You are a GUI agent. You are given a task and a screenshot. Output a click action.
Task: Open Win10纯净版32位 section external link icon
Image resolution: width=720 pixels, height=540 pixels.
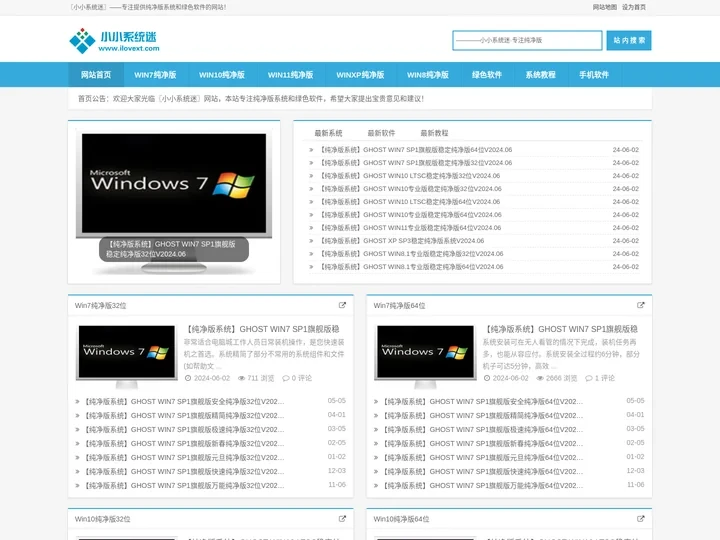pyautogui.click(x=342, y=518)
